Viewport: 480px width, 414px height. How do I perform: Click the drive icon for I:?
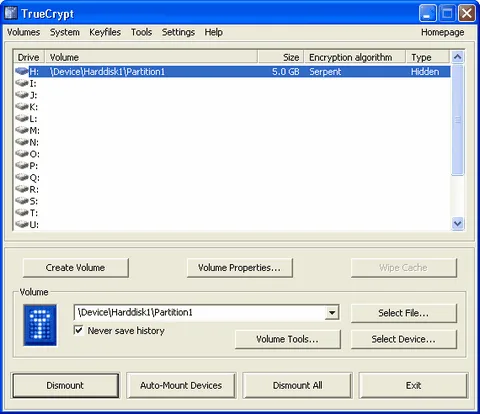coord(22,83)
